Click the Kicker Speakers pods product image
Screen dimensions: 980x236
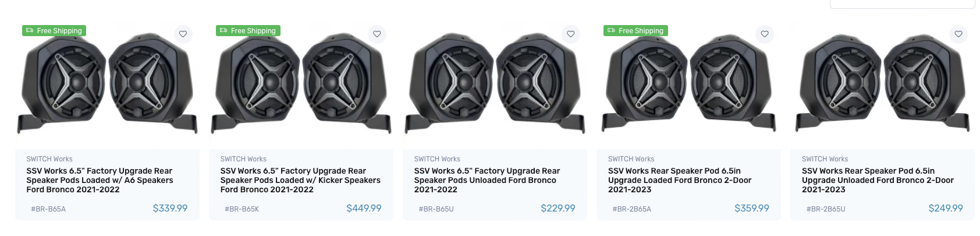pyautogui.click(x=301, y=84)
